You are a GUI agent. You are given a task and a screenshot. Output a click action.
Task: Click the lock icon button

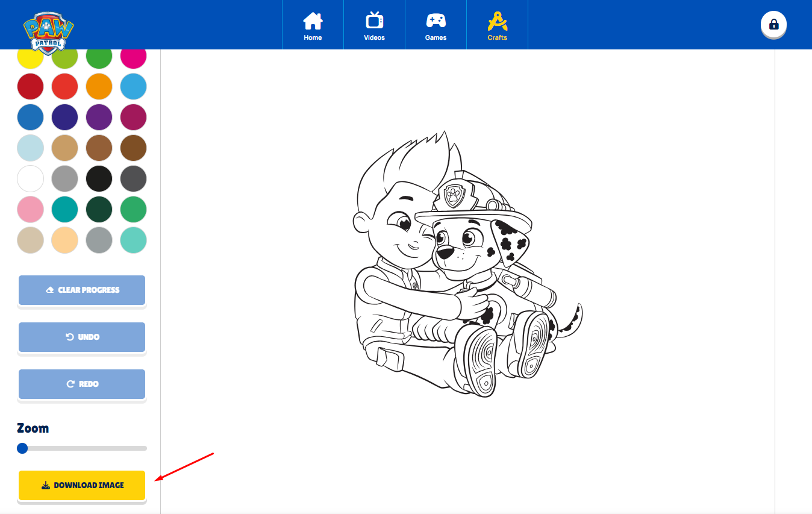coord(773,24)
